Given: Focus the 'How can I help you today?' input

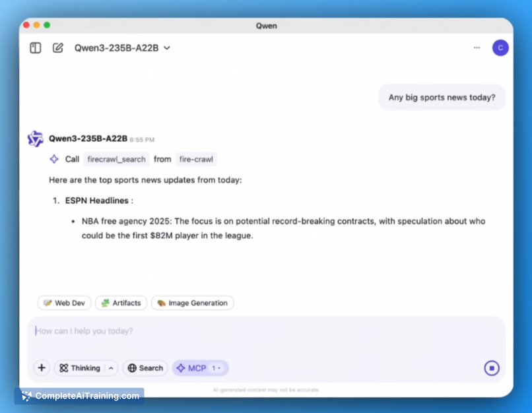Looking at the screenshot, I should tap(266, 331).
